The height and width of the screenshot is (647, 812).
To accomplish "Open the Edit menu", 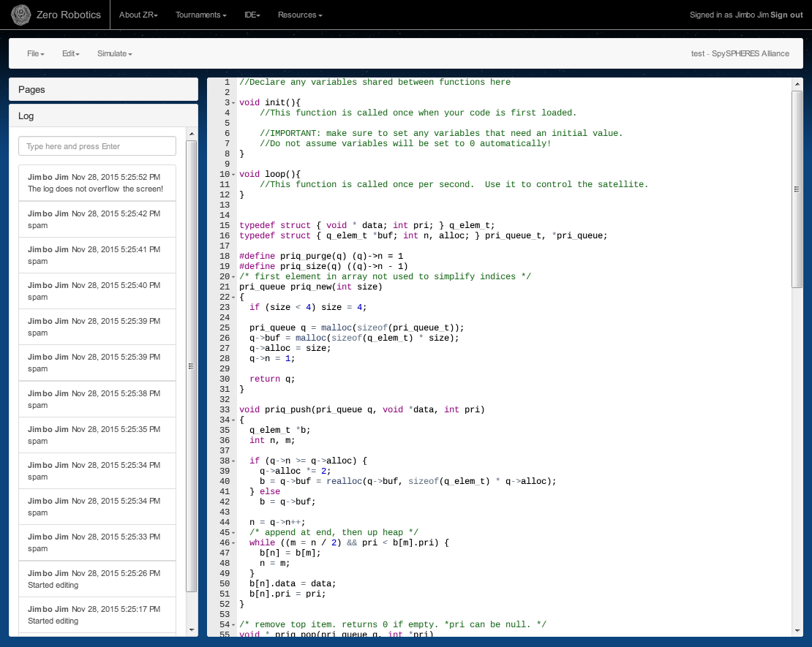I will [71, 53].
